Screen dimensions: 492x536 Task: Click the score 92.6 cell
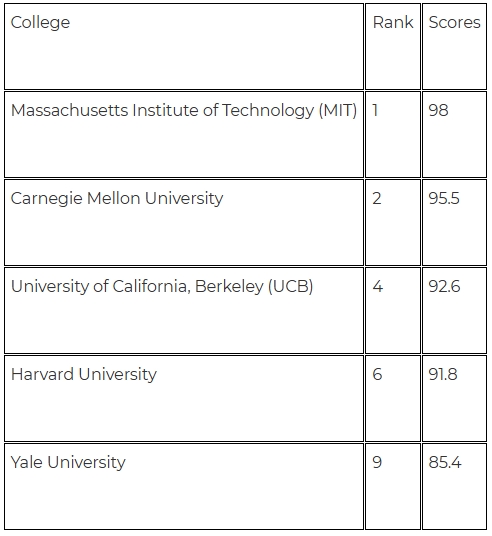[454, 310]
